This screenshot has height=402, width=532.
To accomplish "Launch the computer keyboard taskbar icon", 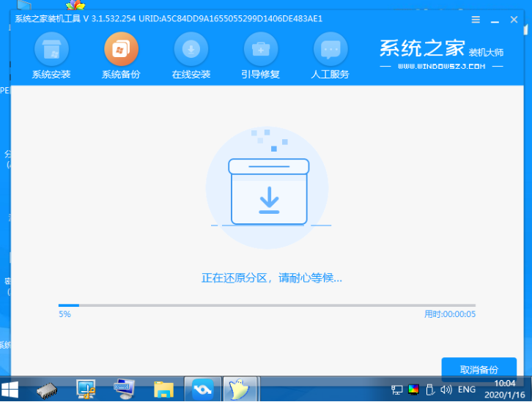I will click(x=125, y=389).
